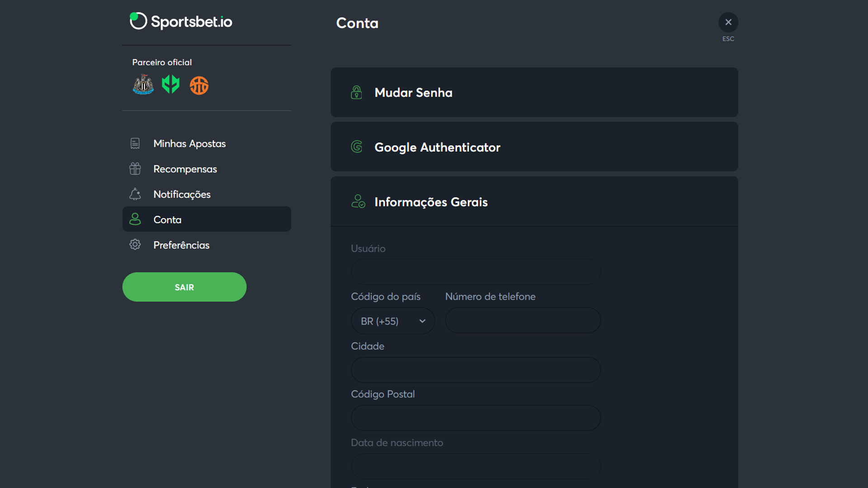Viewport: 868px width, 488px height.
Task: Click the SAIR logout button
Action: pyautogui.click(x=184, y=286)
